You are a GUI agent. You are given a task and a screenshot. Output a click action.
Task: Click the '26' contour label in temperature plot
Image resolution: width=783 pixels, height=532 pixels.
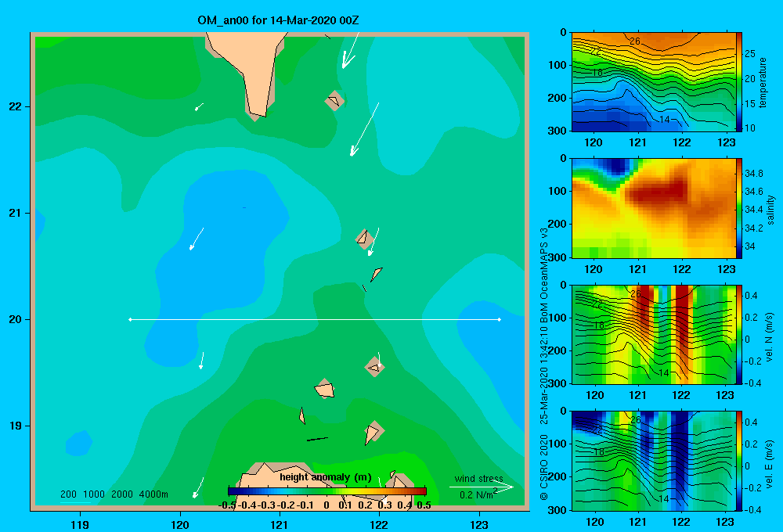click(635, 41)
